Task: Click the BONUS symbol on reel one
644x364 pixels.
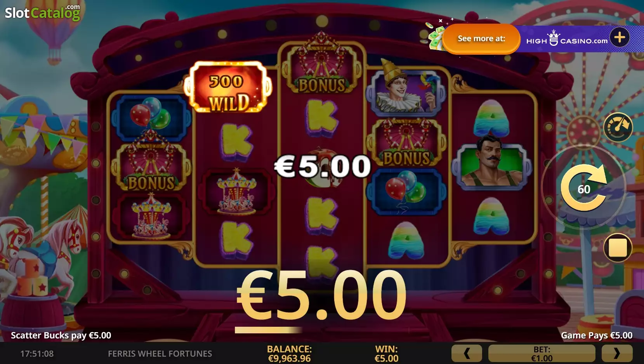Action: tap(151, 166)
